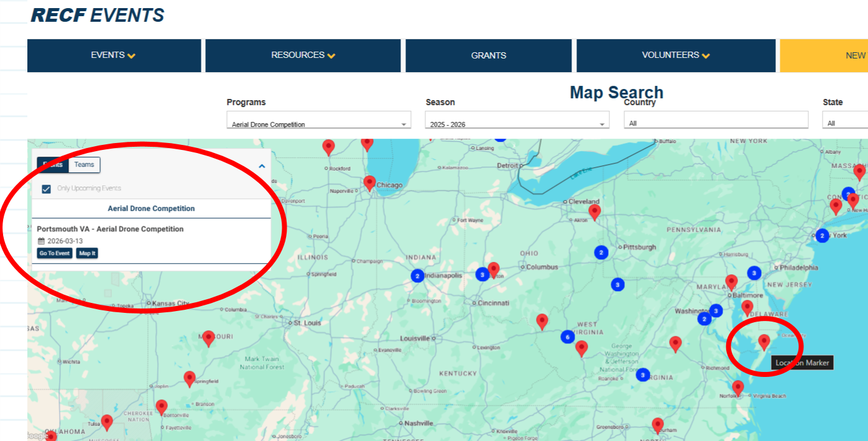The width and height of the screenshot is (868, 441).
Task: Select the red pin at Norfolk
Action: pos(737,388)
